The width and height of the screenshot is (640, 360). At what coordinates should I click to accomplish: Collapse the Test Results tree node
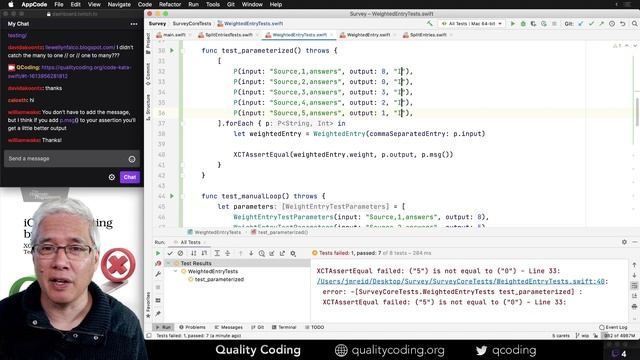(x=168, y=263)
